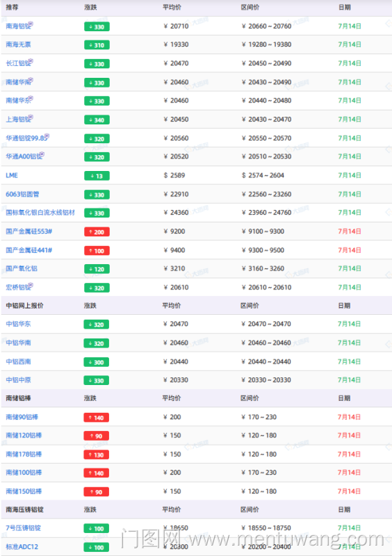Open the 国标氧化银白流水线铝材 link

(40, 213)
